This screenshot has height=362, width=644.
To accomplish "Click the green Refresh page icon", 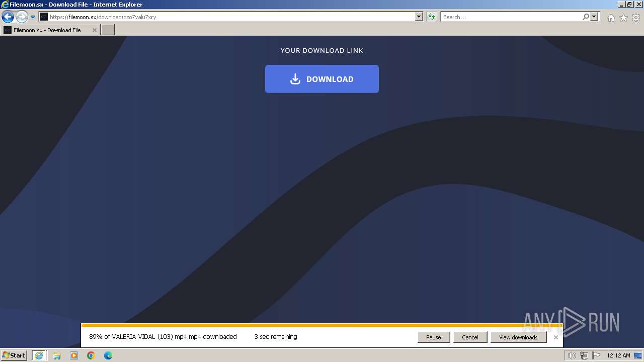I will pos(432,17).
